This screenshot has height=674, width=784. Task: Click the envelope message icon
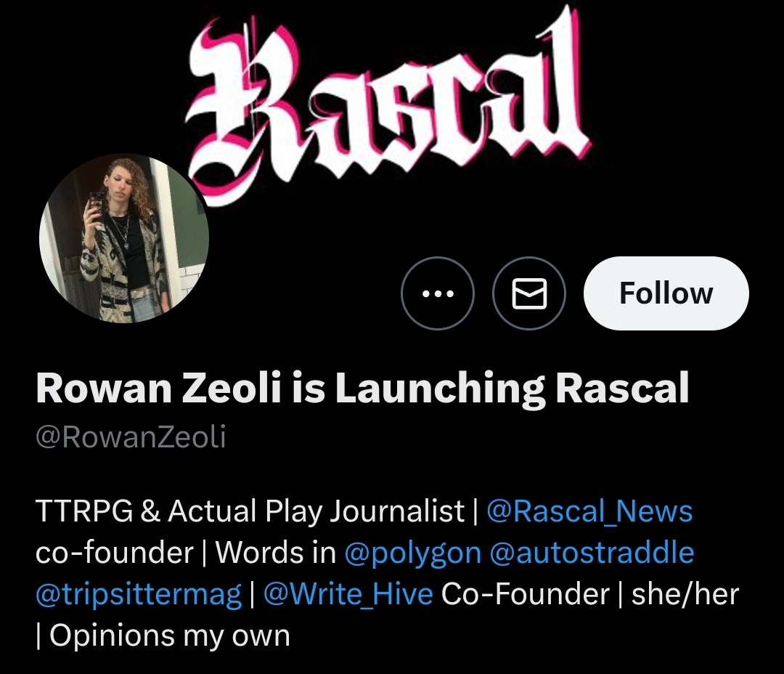(529, 293)
